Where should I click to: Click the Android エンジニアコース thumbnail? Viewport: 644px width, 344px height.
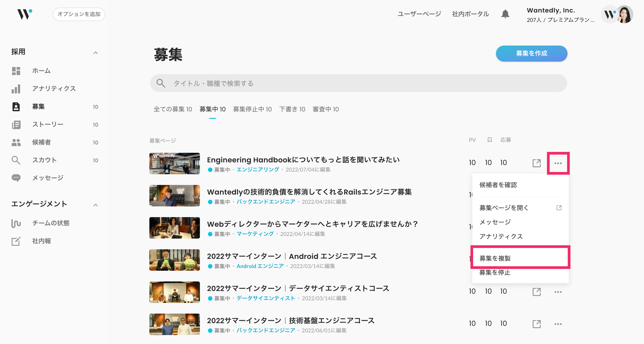point(174,260)
